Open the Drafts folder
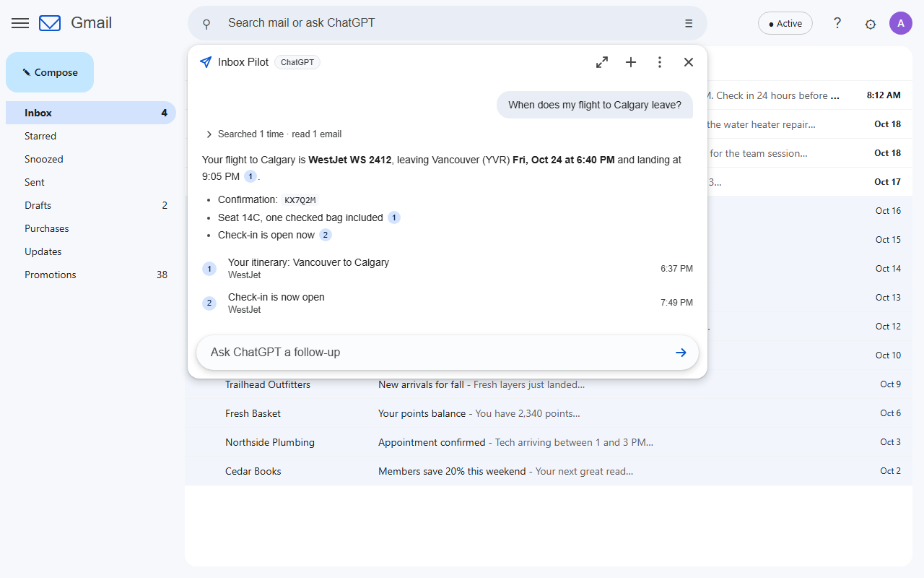The image size is (924, 578). click(x=91, y=205)
